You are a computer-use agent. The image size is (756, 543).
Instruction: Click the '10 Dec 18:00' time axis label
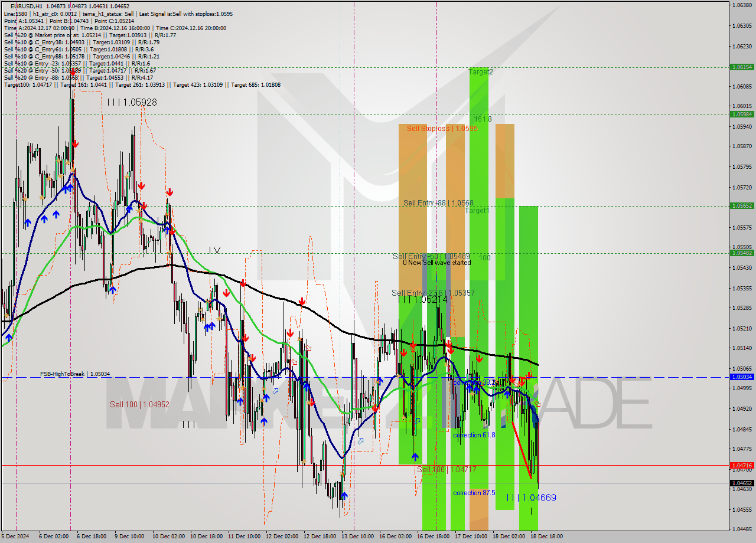click(206, 537)
